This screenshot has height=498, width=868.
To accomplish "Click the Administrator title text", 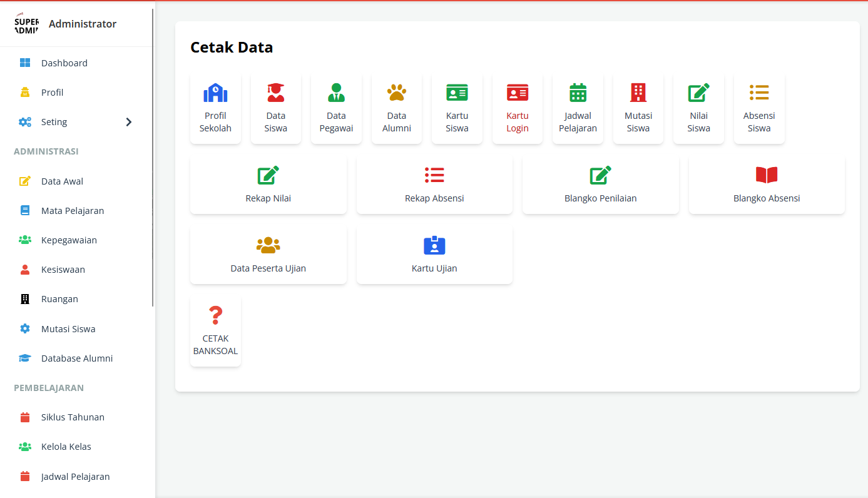I will coord(83,24).
